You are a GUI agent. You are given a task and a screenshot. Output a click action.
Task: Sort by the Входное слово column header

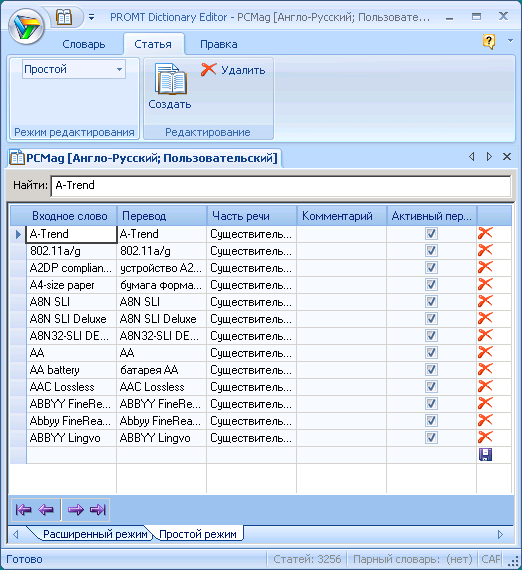point(70,216)
